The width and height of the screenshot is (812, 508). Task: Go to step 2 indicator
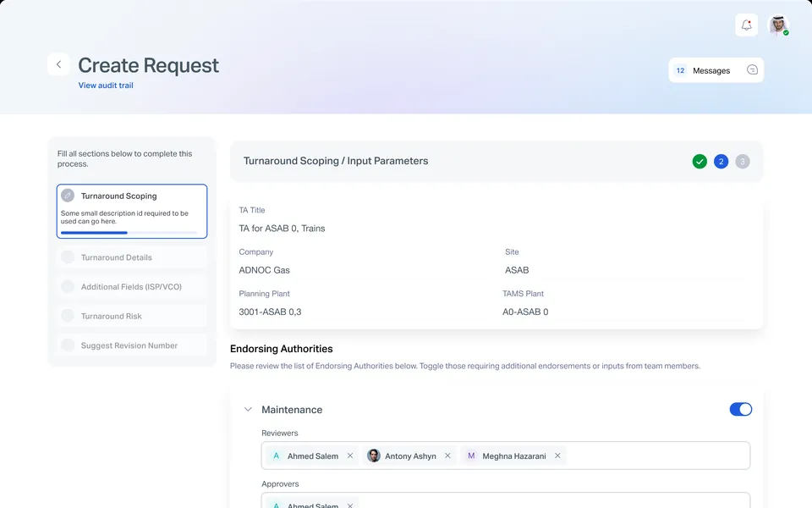721,161
